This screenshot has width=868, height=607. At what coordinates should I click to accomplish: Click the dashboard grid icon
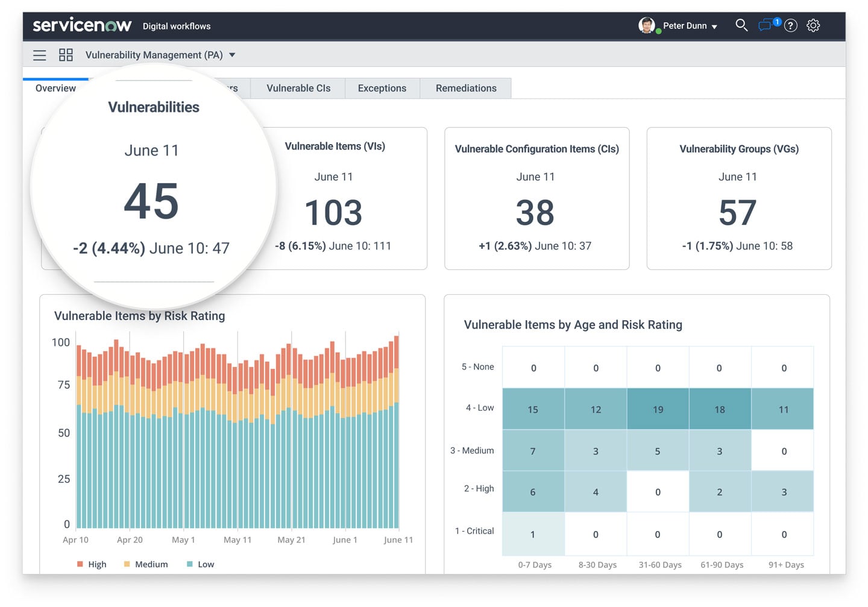coord(66,55)
